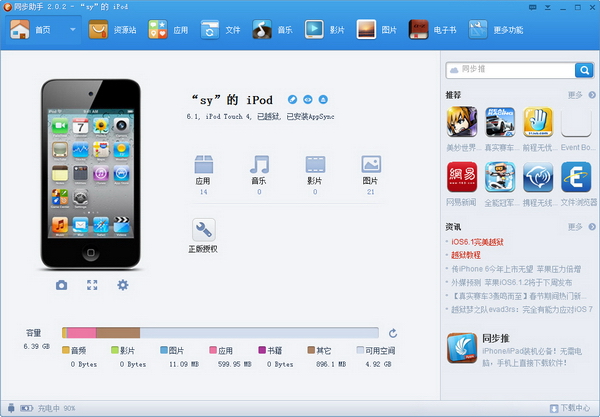The image size is (600, 417).
Task: Click the purple 书籍 legend swatch
Action: [262, 350]
